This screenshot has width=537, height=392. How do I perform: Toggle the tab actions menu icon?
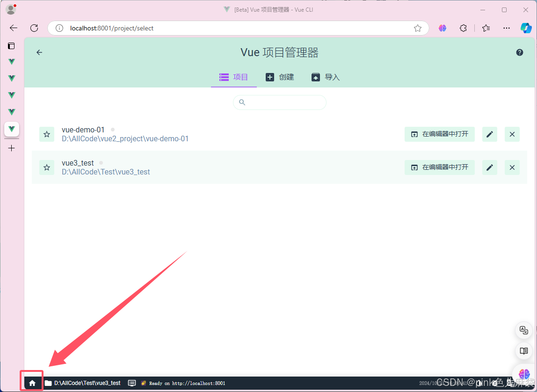pyautogui.click(x=11, y=45)
